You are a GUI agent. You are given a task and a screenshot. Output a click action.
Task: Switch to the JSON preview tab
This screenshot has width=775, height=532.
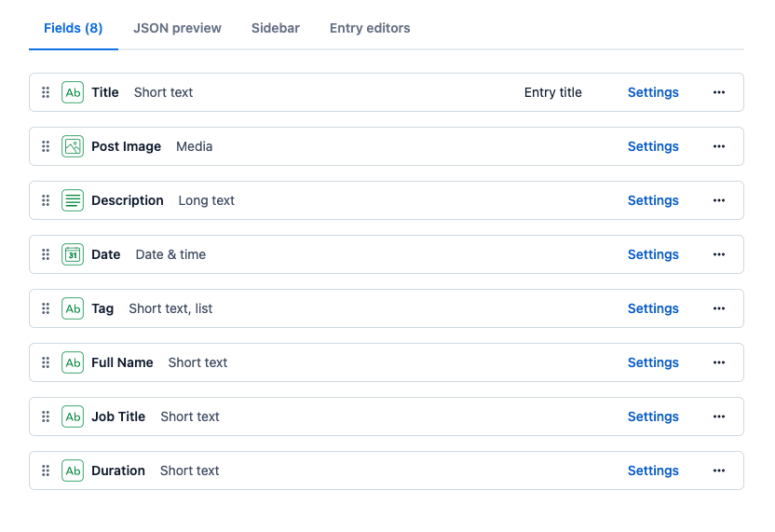pos(177,28)
